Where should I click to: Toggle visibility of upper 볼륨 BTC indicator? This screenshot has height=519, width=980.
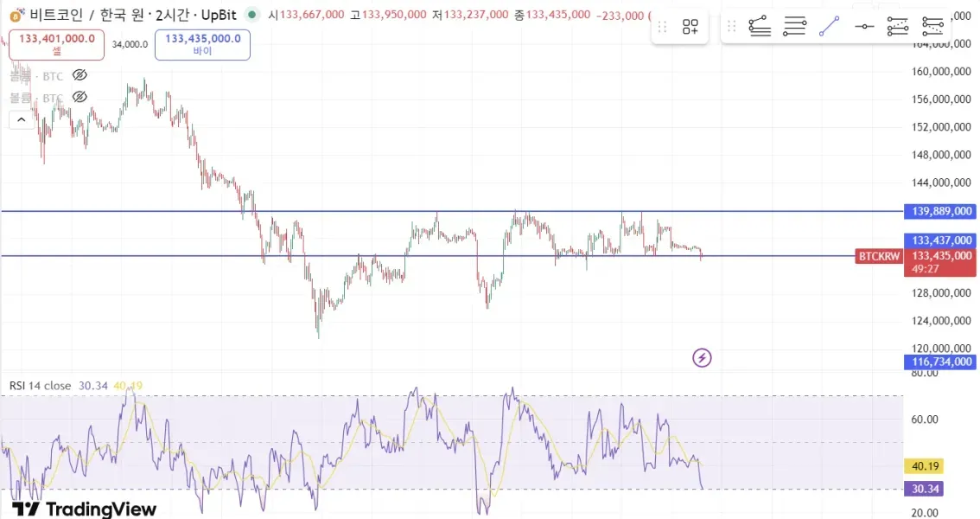80,75
